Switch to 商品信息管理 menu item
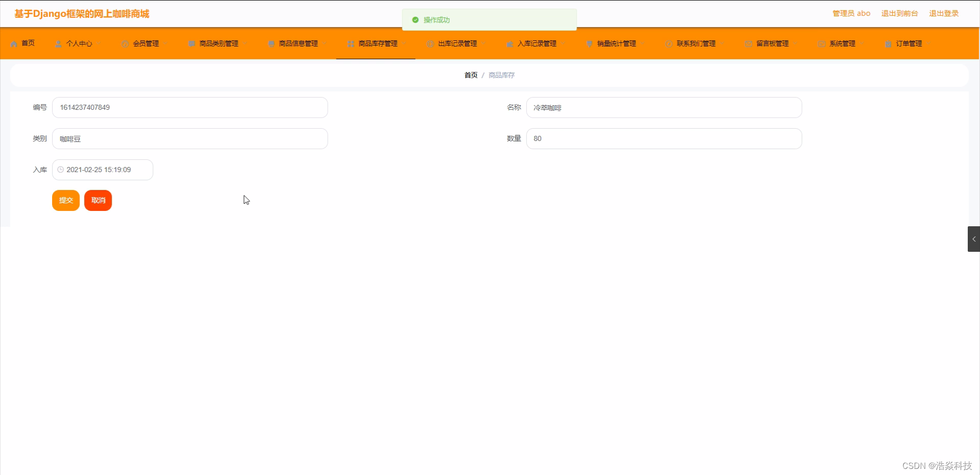Viewport: 980px width, 475px height. click(x=298, y=43)
